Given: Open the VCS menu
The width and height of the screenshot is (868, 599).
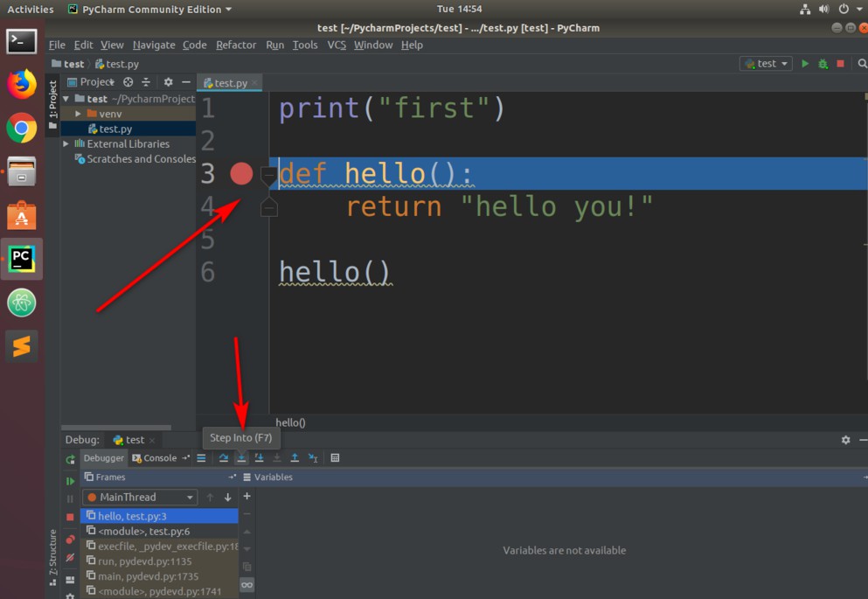Looking at the screenshot, I should click(336, 45).
